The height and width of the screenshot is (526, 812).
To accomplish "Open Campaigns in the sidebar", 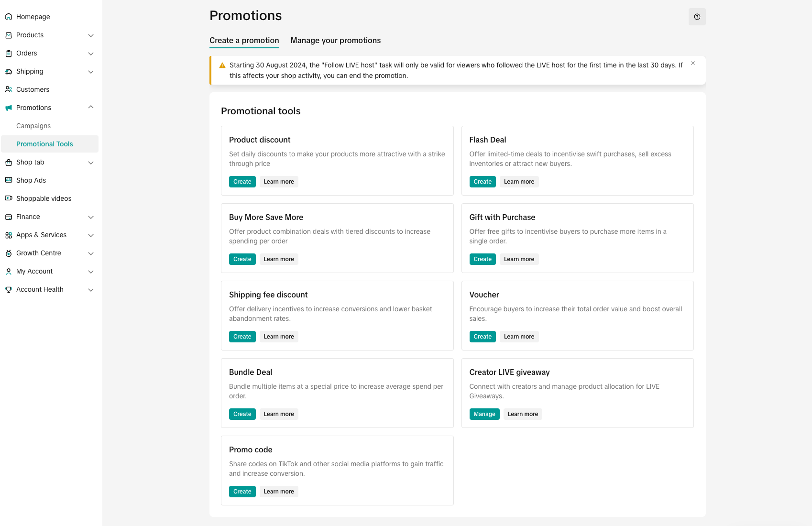I will point(33,126).
